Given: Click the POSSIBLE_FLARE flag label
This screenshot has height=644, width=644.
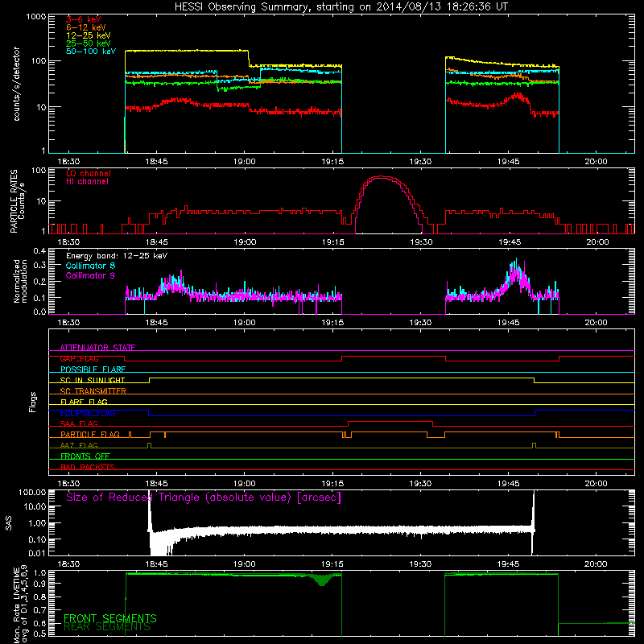Looking at the screenshot, I should (93, 369).
